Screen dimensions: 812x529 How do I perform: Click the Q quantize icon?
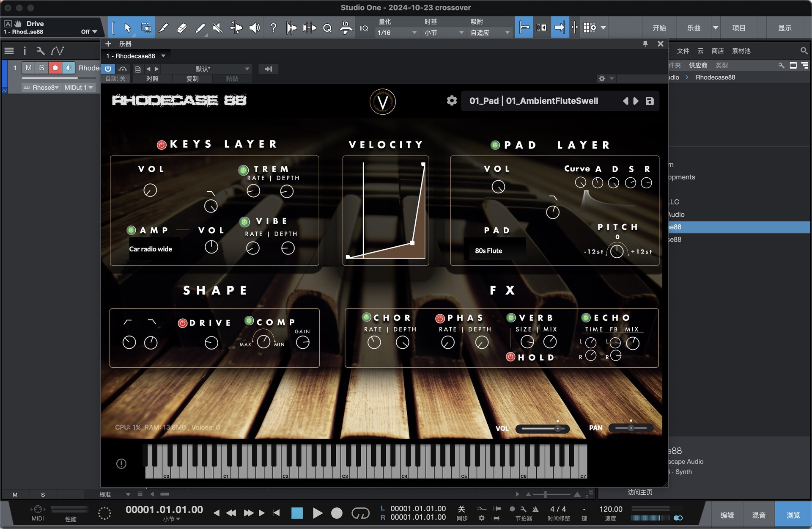click(327, 28)
